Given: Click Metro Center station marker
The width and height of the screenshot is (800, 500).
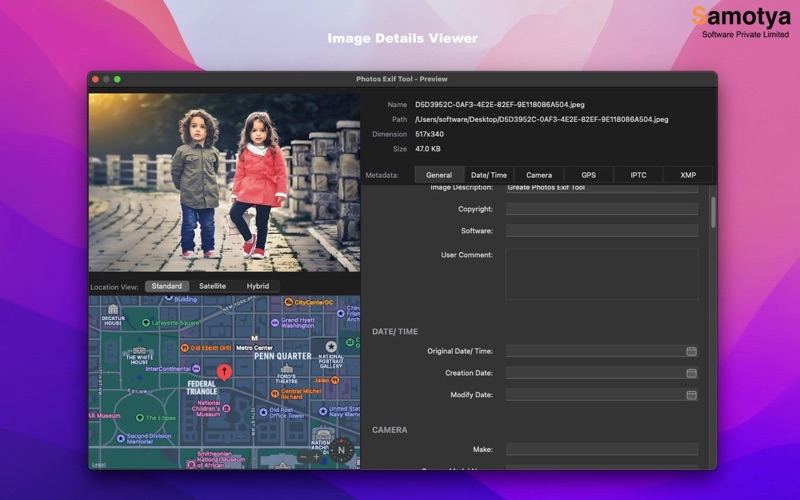Looking at the screenshot, I should 255,338.
